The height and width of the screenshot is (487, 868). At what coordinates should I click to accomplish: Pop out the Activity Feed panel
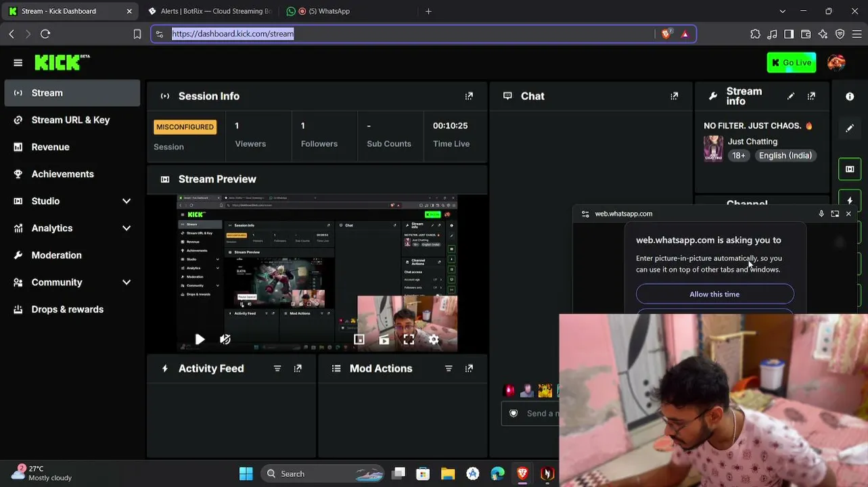point(298,369)
